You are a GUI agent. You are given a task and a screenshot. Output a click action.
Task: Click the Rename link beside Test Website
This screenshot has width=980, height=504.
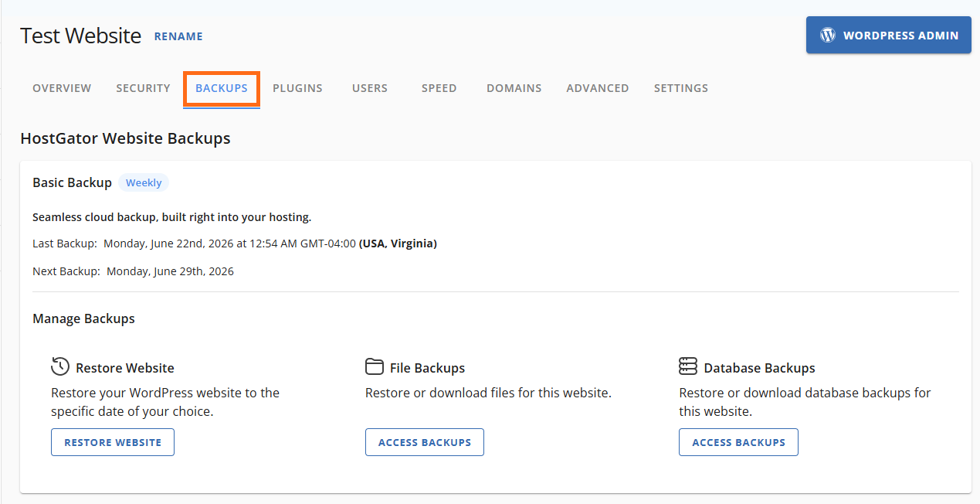click(x=178, y=36)
